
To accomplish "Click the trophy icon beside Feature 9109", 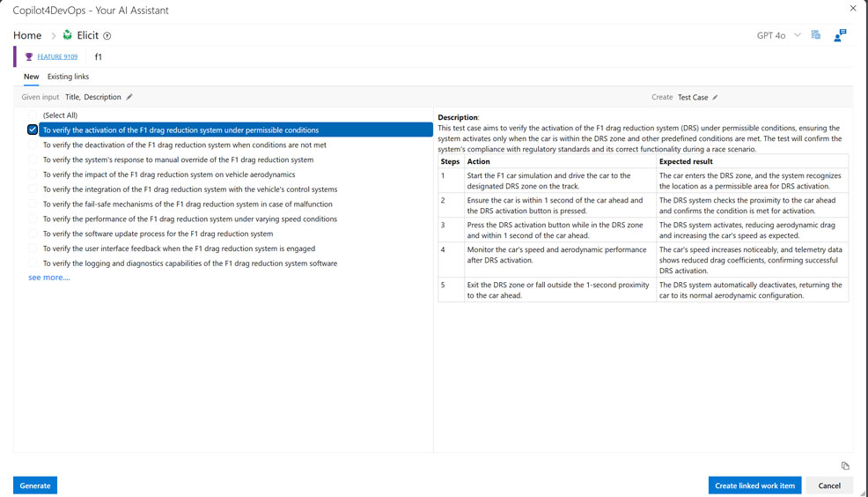I will coord(29,56).
